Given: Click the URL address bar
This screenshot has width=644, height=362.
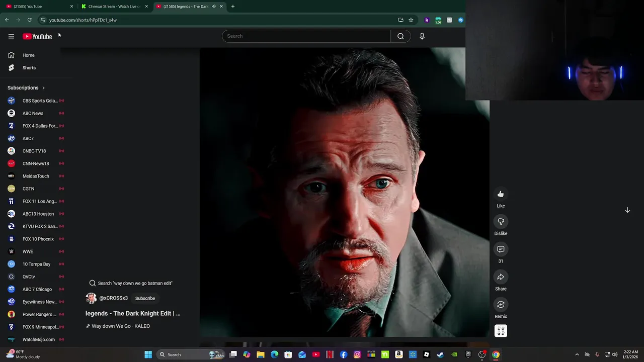Looking at the screenshot, I should pyautogui.click(x=221, y=20).
